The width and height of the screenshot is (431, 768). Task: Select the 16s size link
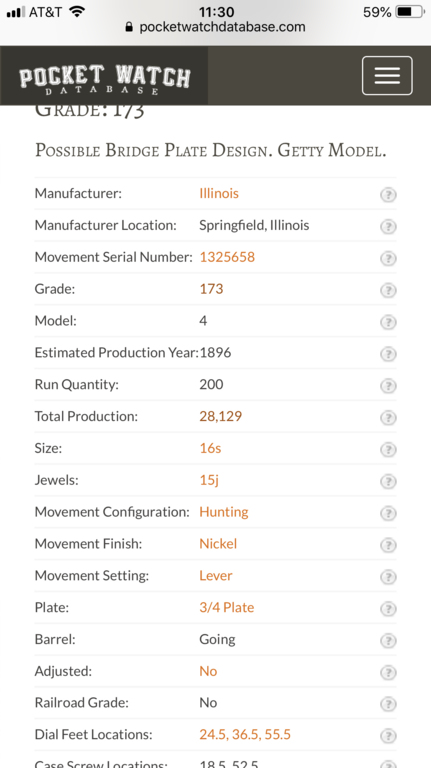click(210, 448)
